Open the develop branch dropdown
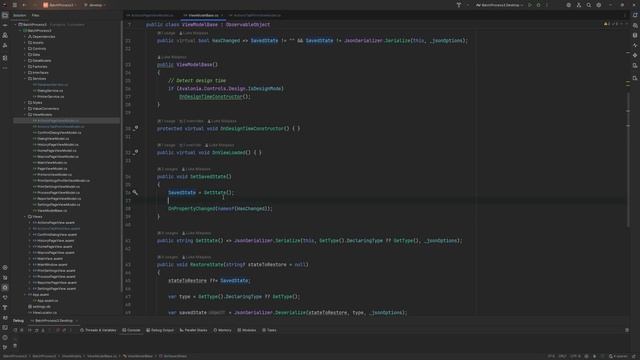This screenshot has height=360, width=640. tap(95, 5)
